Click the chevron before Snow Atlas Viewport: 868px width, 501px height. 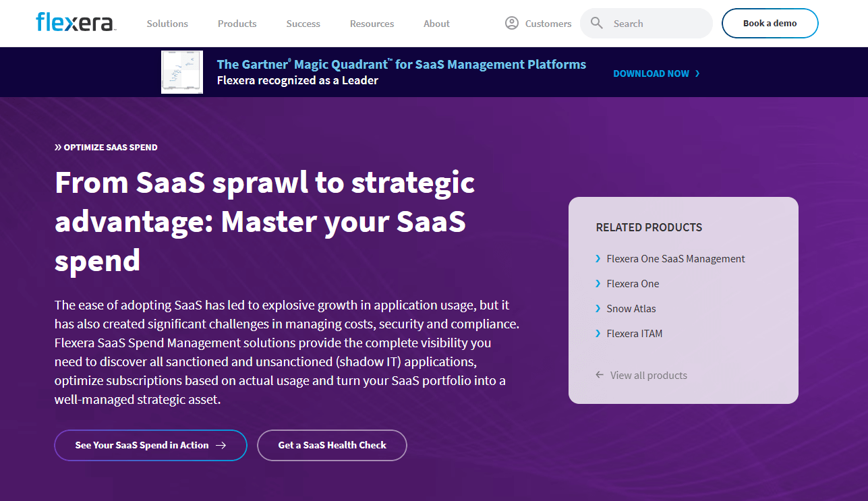point(598,309)
